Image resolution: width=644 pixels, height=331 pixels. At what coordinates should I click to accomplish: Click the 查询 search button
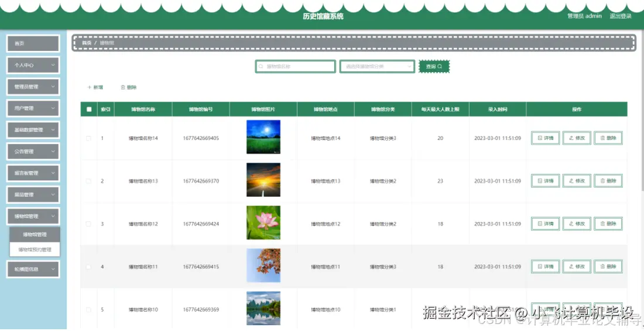pyautogui.click(x=434, y=67)
